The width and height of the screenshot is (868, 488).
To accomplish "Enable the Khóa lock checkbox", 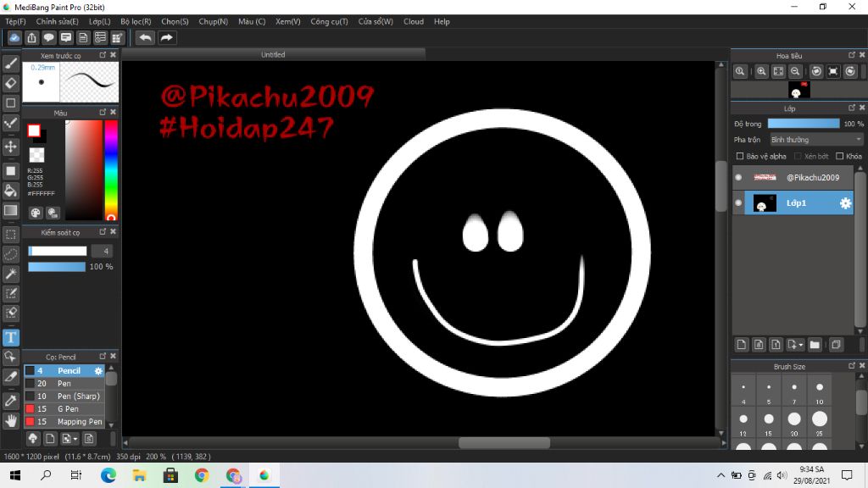I will pyautogui.click(x=840, y=156).
